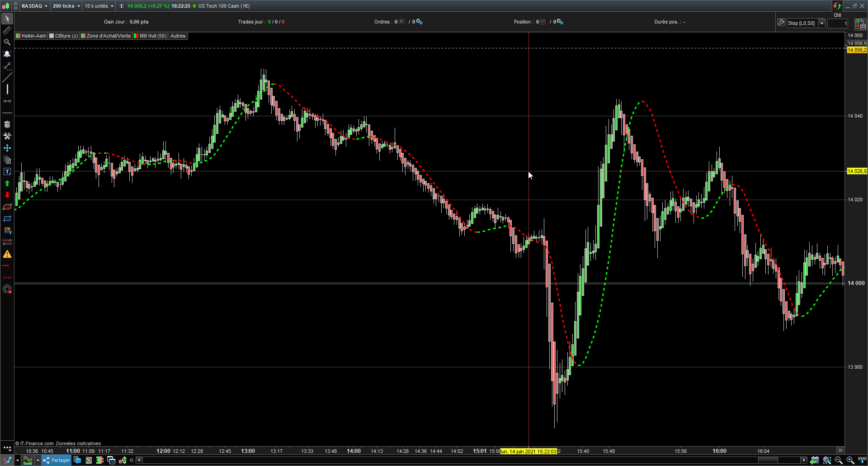This screenshot has width=868, height=466.
Task: Open the order book icon in bottom toolbar
Action: coord(100,460)
